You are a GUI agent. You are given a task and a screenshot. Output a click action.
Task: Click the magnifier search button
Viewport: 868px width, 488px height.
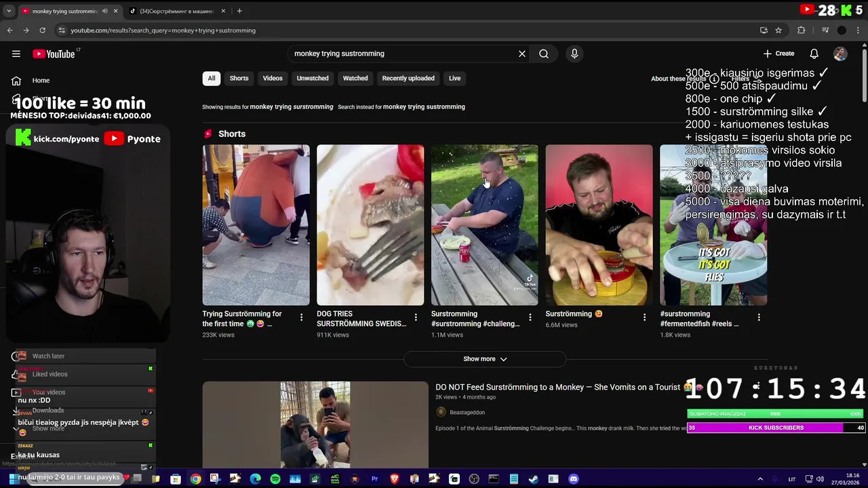tap(544, 54)
